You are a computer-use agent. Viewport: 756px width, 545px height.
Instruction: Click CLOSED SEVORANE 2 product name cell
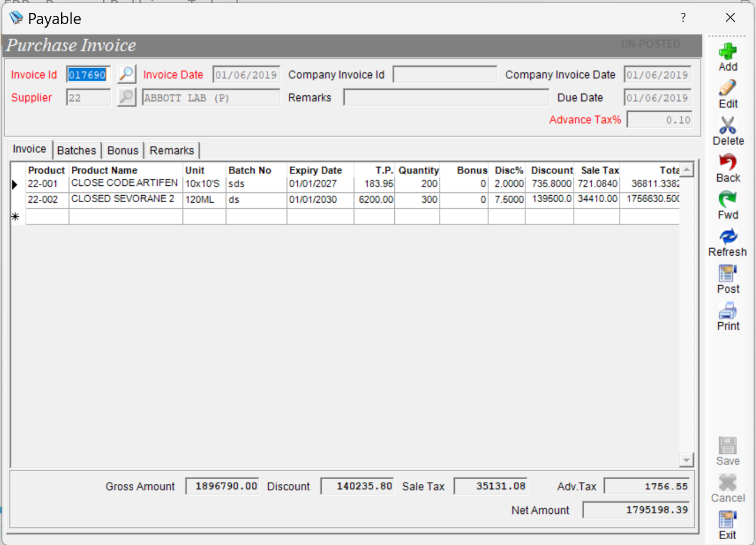point(125,200)
